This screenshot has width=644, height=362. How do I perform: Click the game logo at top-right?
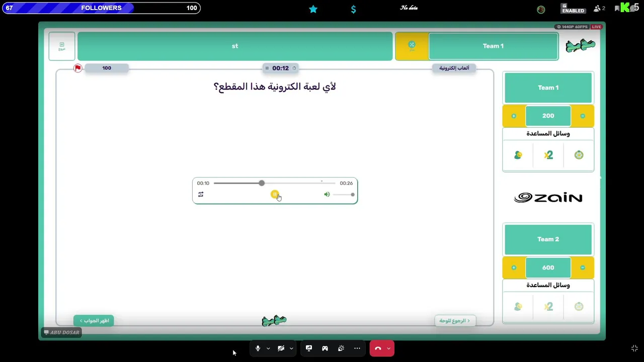pyautogui.click(x=581, y=46)
